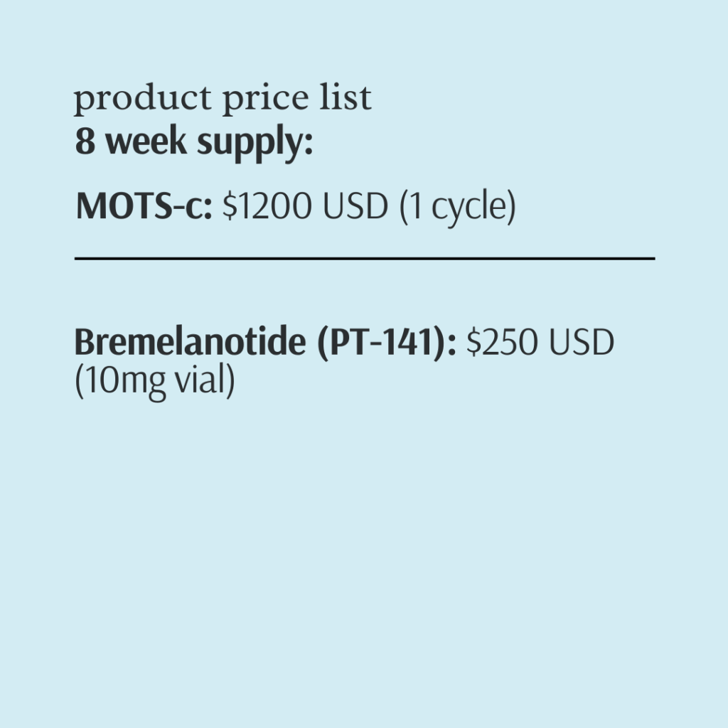Select the bold word "week"
Screen dimensions: 728x728
(x=146, y=141)
